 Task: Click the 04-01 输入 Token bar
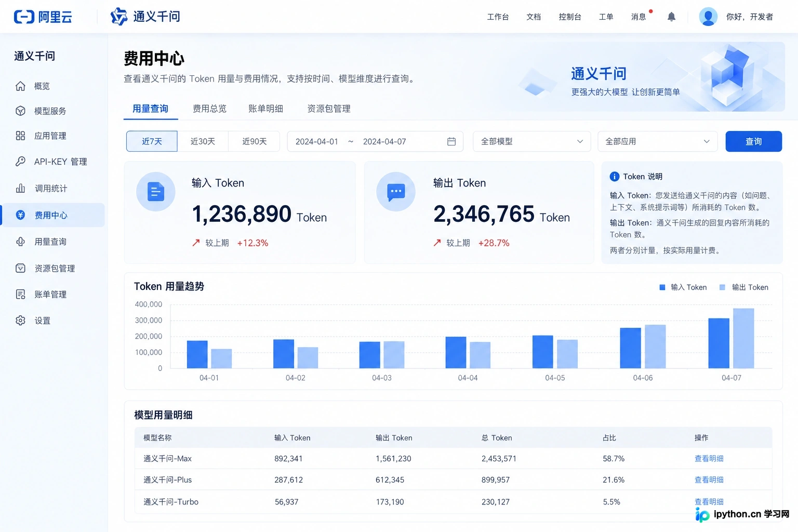(x=197, y=354)
